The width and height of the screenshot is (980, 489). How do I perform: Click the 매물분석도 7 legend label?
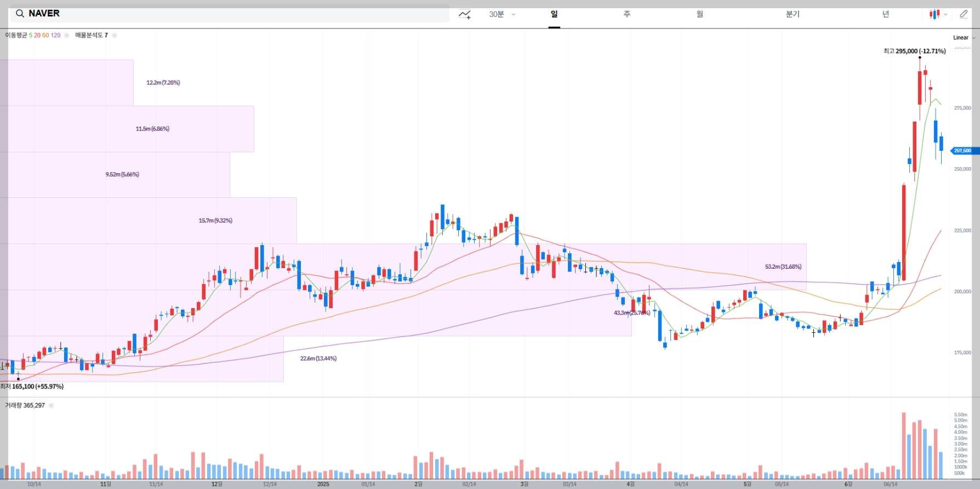point(92,35)
